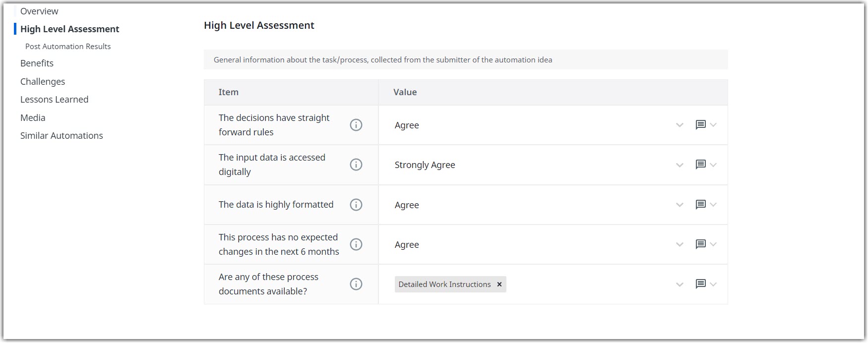
Task: Select High Level Assessment in sidebar
Action: point(69,29)
